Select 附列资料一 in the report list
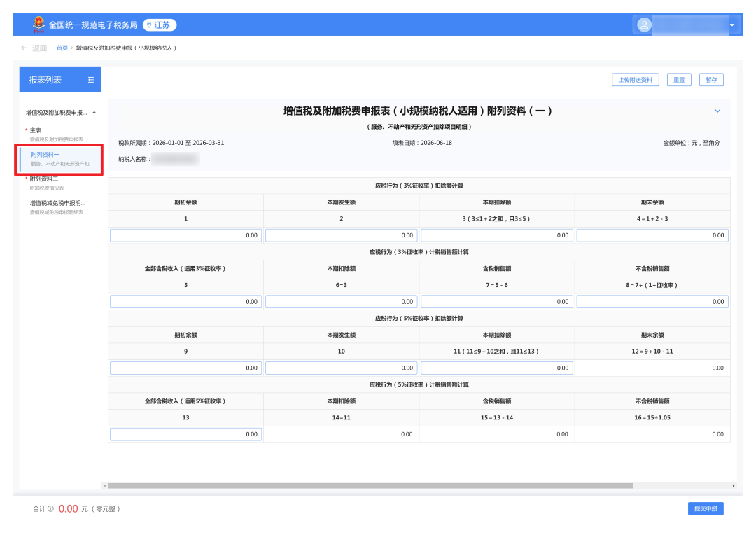 point(60,159)
